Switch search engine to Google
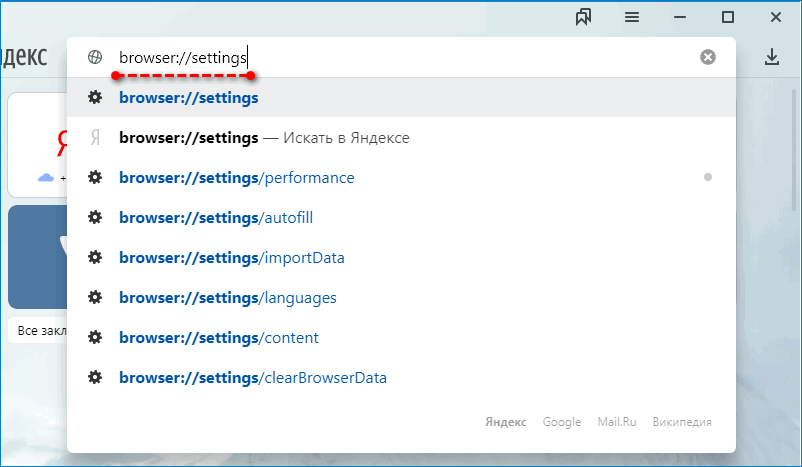Screen dimensions: 802x467 click(x=562, y=422)
